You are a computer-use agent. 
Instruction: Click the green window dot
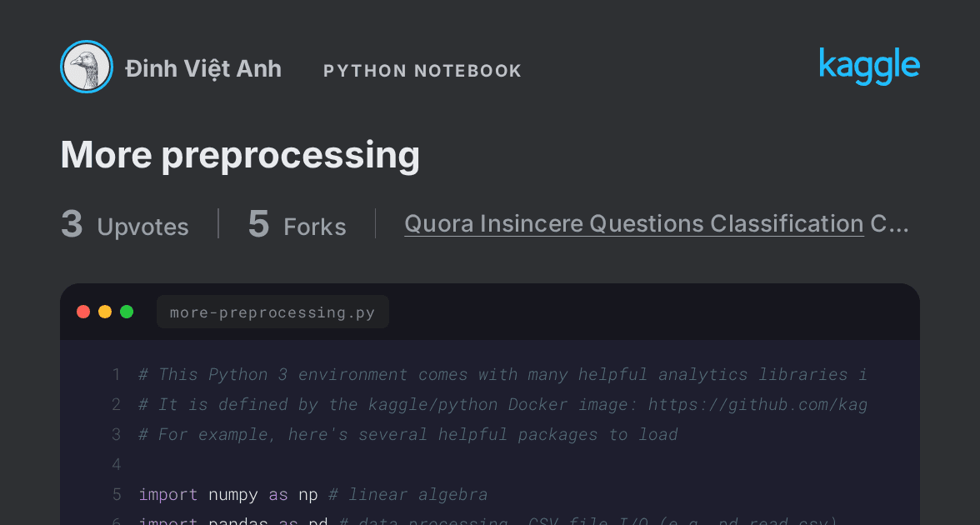(x=127, y=312)
